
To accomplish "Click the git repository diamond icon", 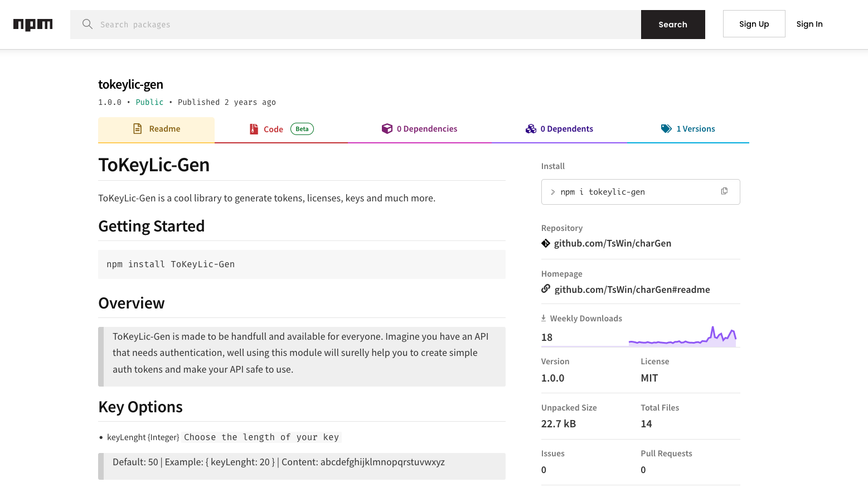I will pos(546,243).
